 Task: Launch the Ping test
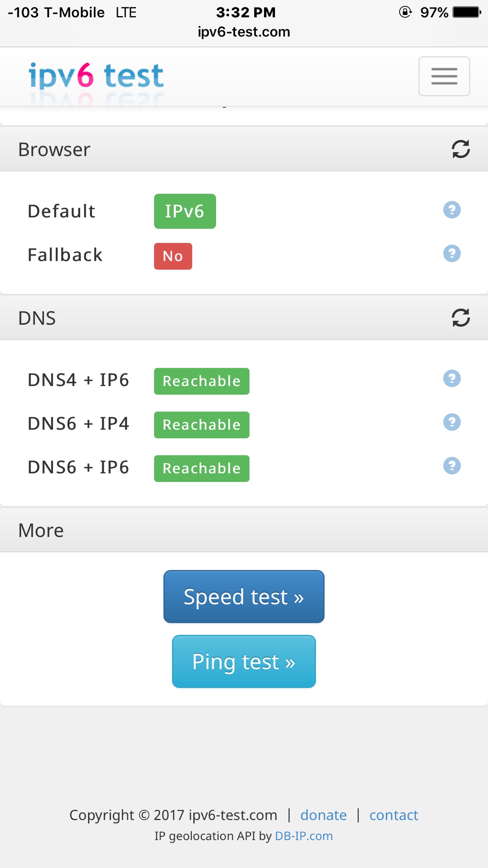click(x=244, y=661)
